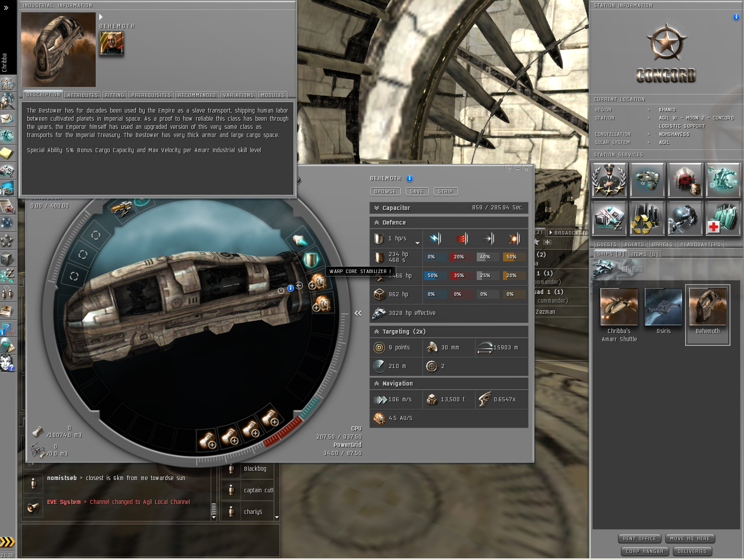This screenshot has width=744, height=560.
Task: Click the Strip button
Action: pos(446,191)
